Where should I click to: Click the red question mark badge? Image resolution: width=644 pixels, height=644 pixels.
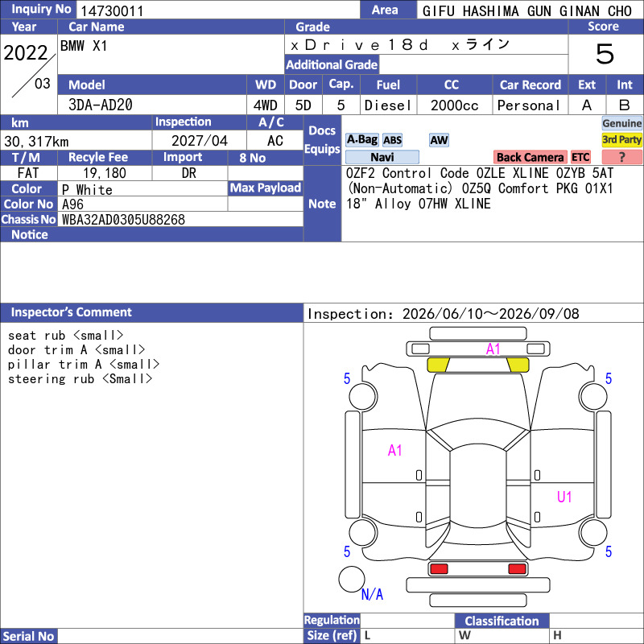point(621,157)
